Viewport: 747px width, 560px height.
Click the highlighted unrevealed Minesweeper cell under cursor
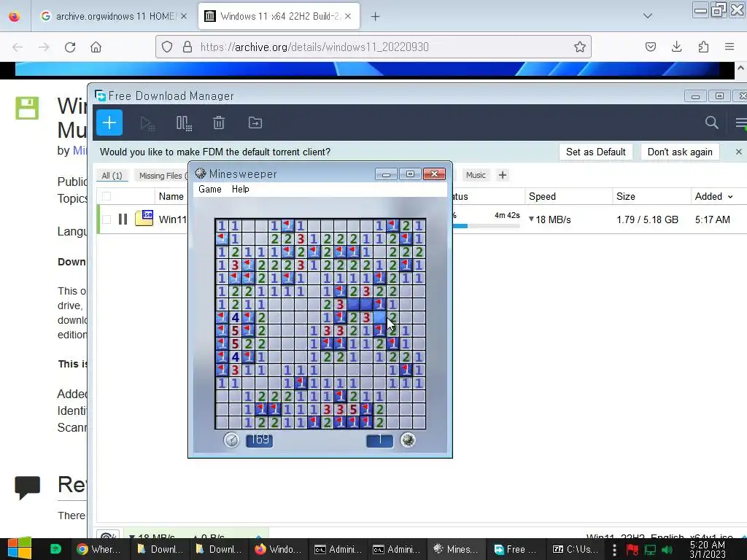pos(379,316)
